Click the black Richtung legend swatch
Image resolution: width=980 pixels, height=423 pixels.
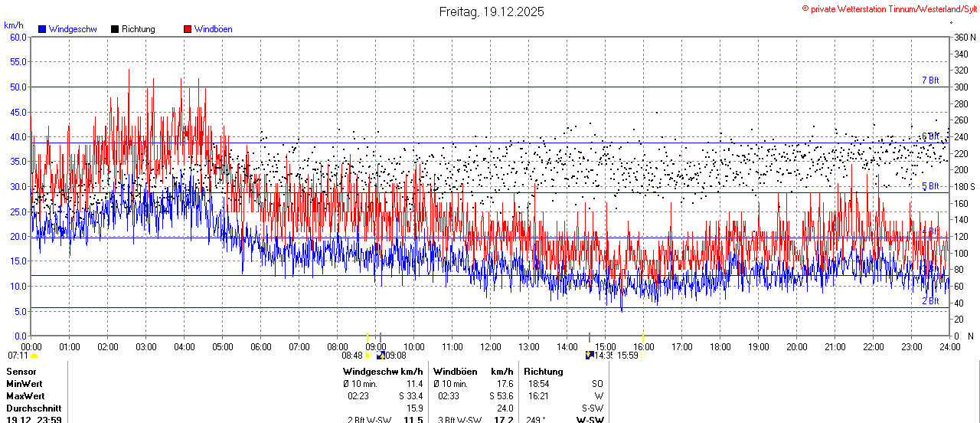(115, 29)
